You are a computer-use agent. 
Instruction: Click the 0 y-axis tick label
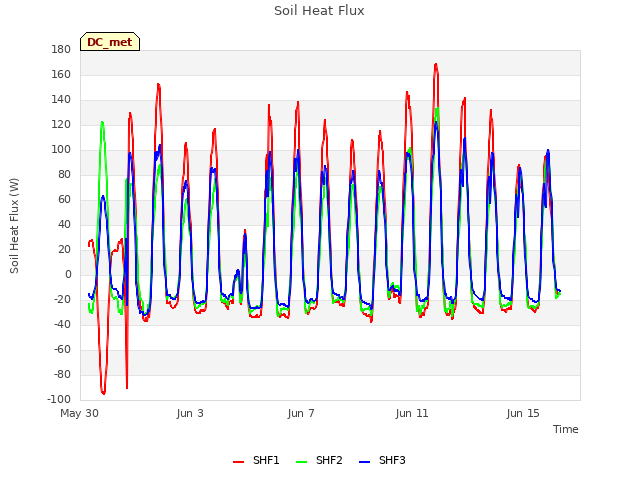point(68,274)
